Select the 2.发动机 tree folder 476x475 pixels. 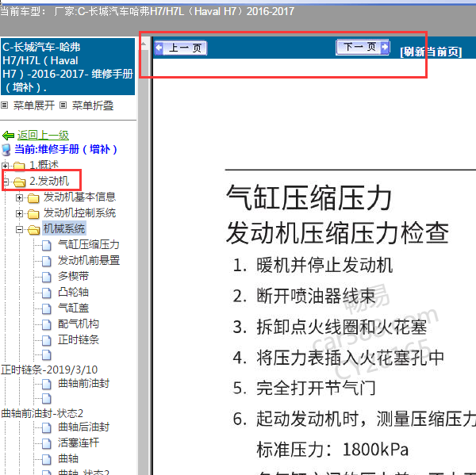coord(49,181)
